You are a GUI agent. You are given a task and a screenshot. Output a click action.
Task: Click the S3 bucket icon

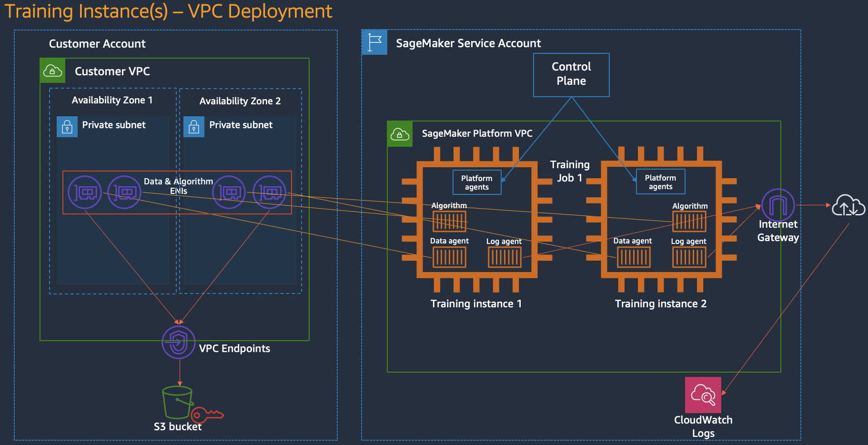tap(178, 402)
